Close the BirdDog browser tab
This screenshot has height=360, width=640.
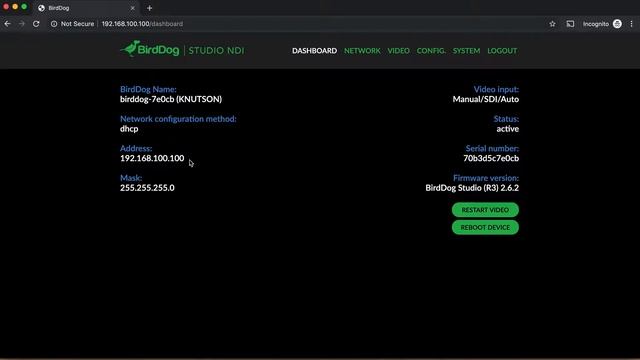(x=132, y=8)
